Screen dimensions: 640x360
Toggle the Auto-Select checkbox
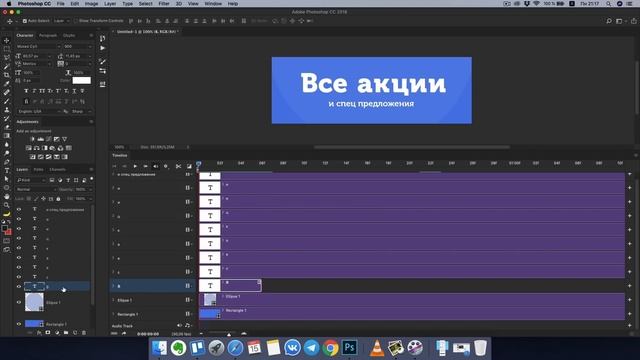(24, 21)
